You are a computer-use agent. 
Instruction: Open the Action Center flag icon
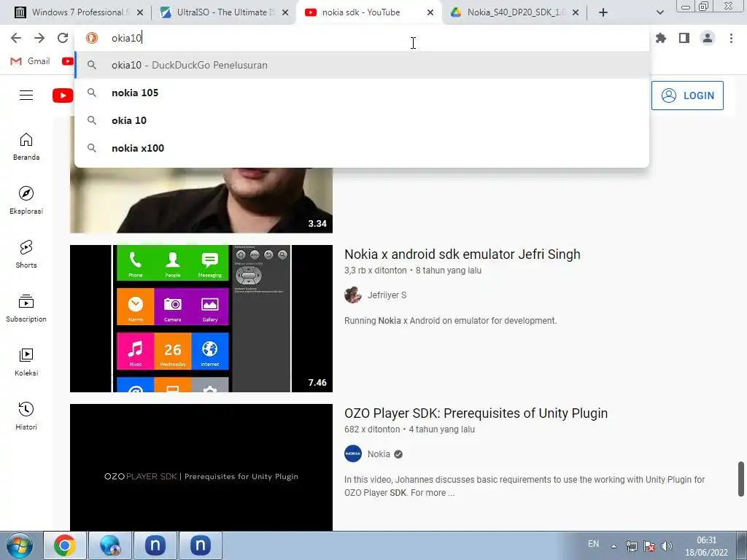point(649,546)
